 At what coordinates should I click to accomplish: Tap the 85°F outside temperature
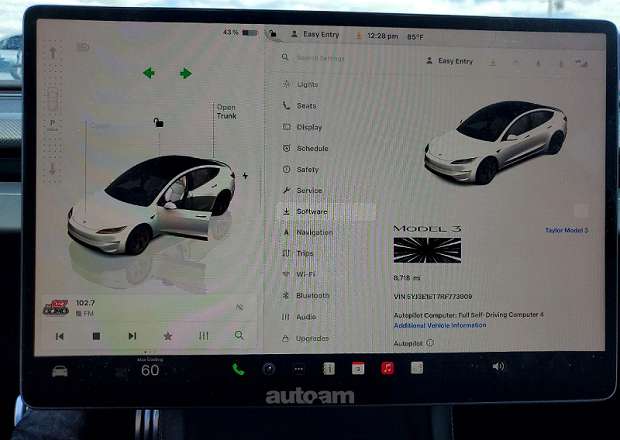click(415, 37)
